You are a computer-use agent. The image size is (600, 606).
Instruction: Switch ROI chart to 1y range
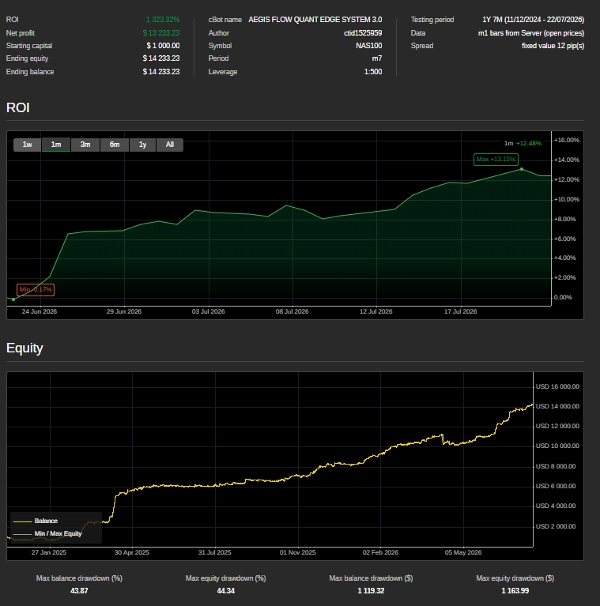coord(143,145)
